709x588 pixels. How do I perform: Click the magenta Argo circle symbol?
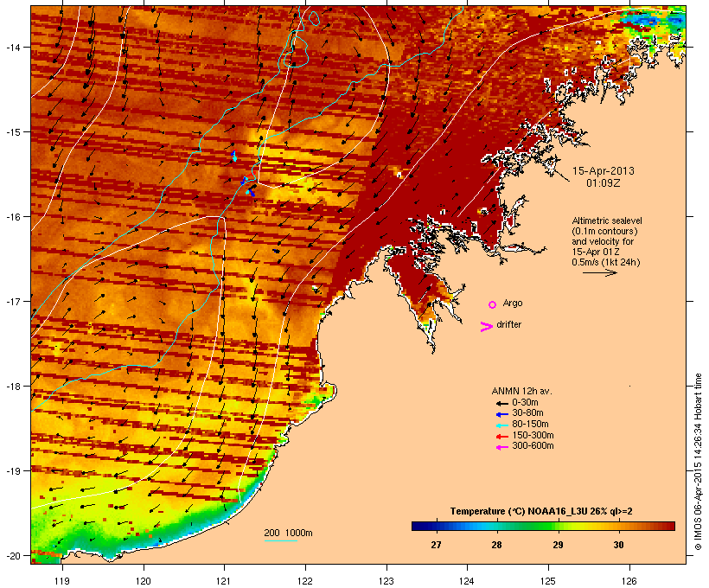(x=493, y=304)
